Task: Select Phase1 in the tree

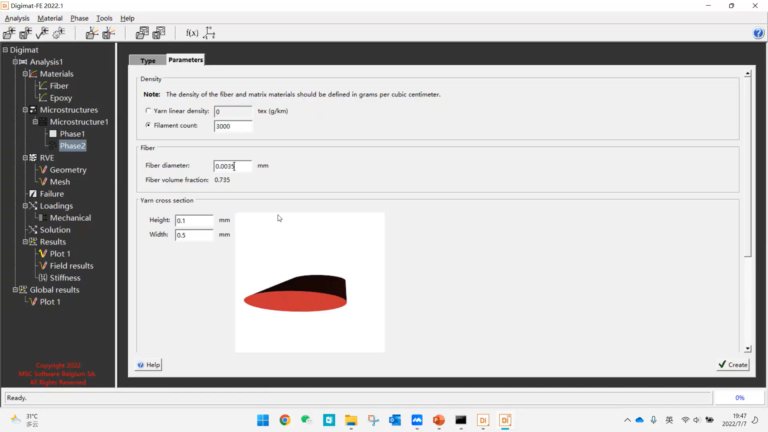Action: 72,134
